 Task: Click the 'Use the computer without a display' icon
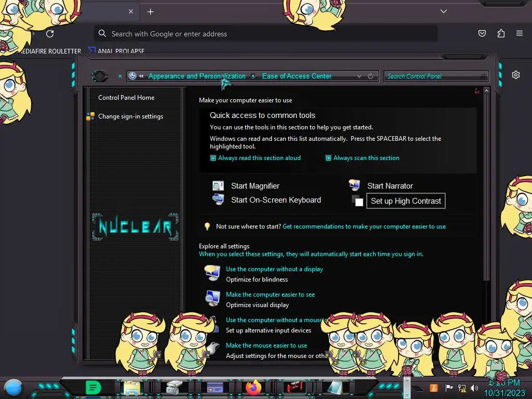click(x=212, y=273)
